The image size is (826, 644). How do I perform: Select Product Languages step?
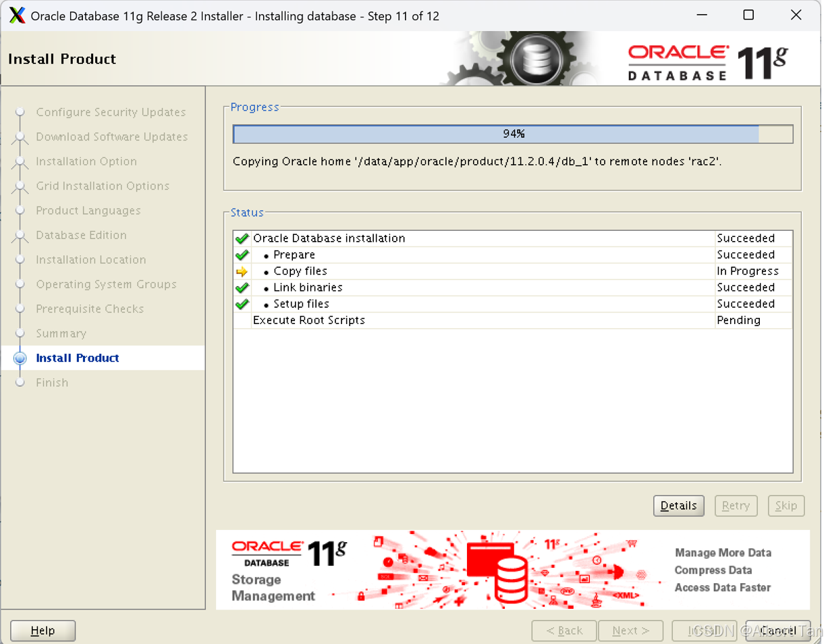click(88, 211)
